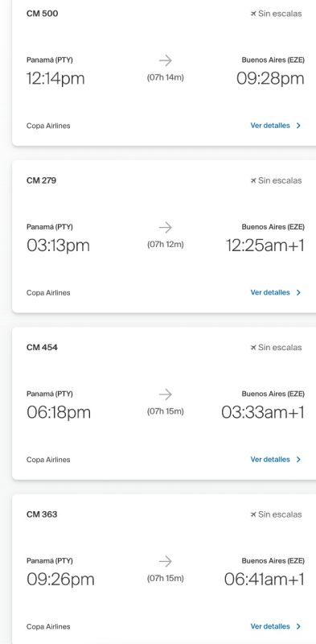The width and height of the screenshot is (316, 644).
Task: Click the airplane icon on CM 363 card
Action: click(253, 514)
